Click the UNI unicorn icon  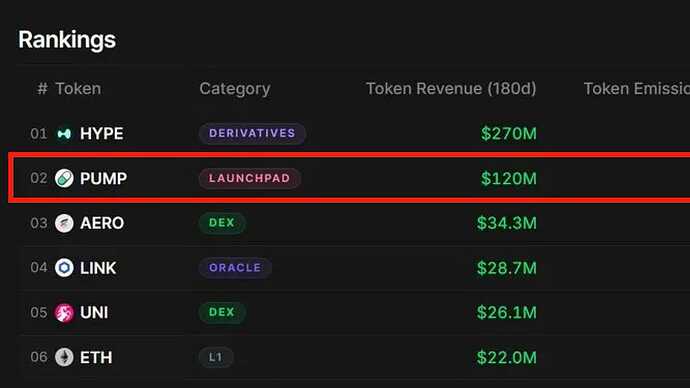64,312
